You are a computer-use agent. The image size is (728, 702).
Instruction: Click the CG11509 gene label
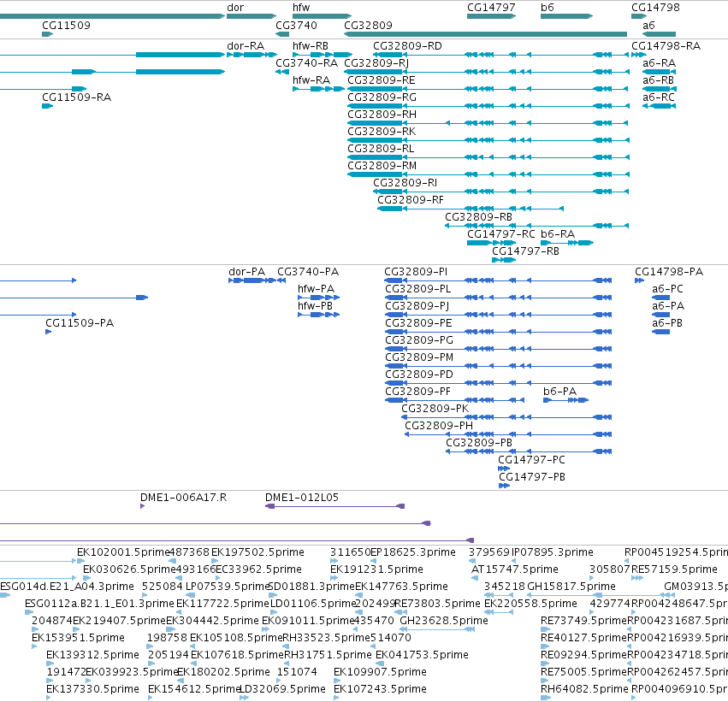[x=66, y=25]
